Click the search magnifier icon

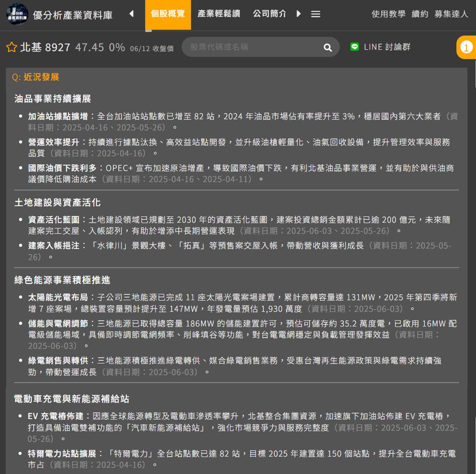pyautogui.click(x=328, y=48)
